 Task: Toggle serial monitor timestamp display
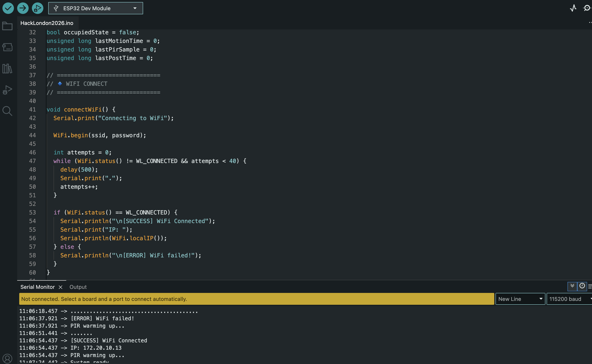582,286
